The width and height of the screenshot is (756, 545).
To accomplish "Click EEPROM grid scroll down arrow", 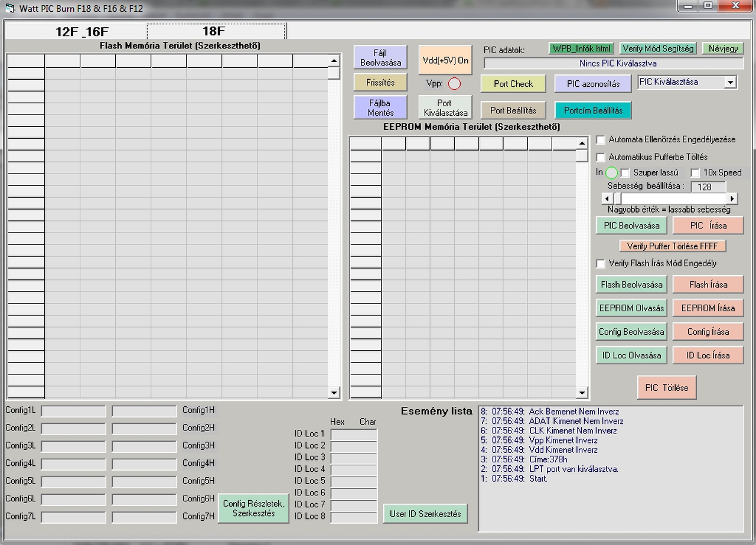I will (582, 393).
